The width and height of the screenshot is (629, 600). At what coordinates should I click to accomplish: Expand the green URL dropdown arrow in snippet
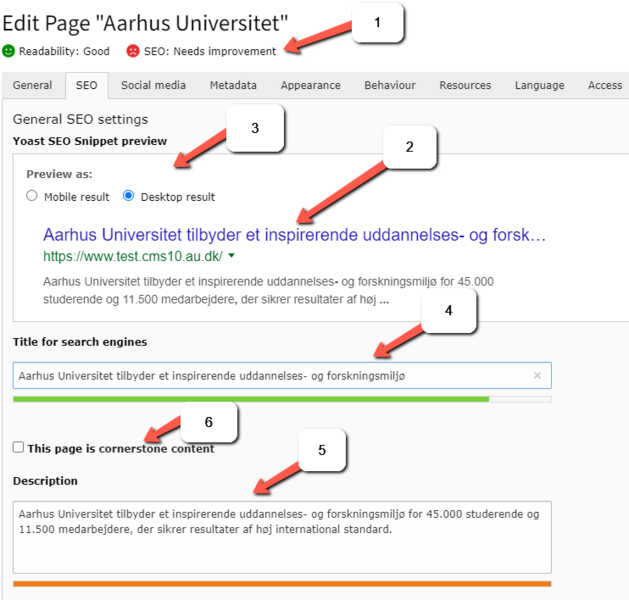pyautogui.click(x=231, y=255)
